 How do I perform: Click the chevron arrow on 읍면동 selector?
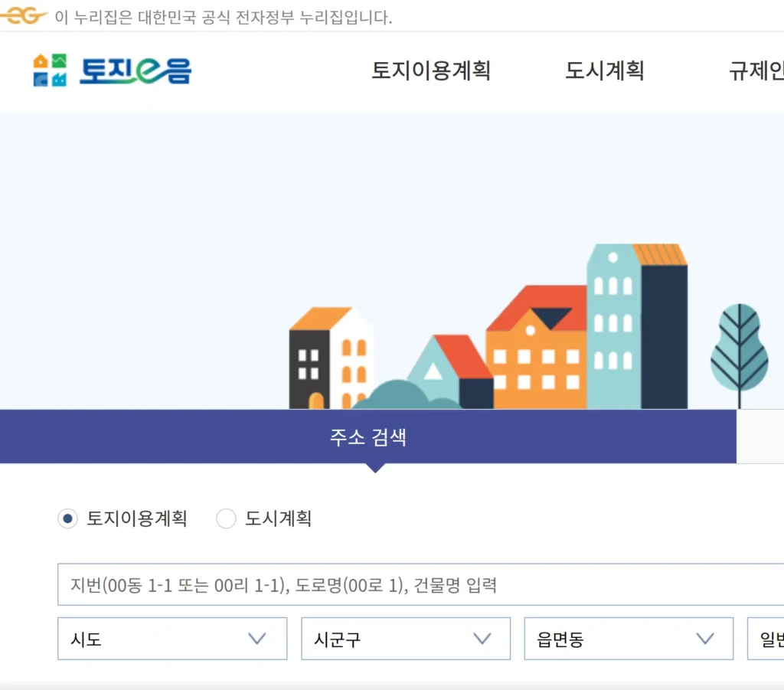coord(705,638)
